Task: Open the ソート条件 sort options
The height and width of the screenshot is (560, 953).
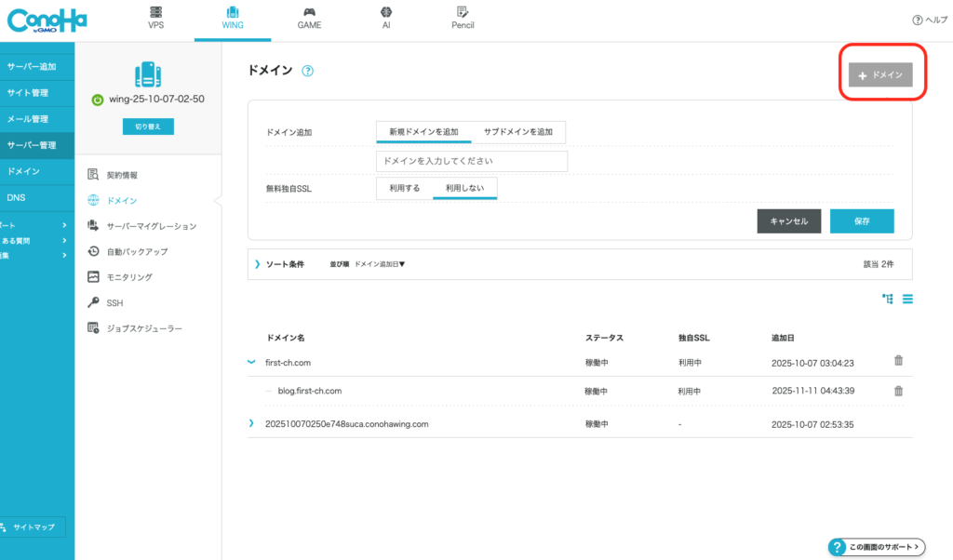Action: click(x=284, y=263)
